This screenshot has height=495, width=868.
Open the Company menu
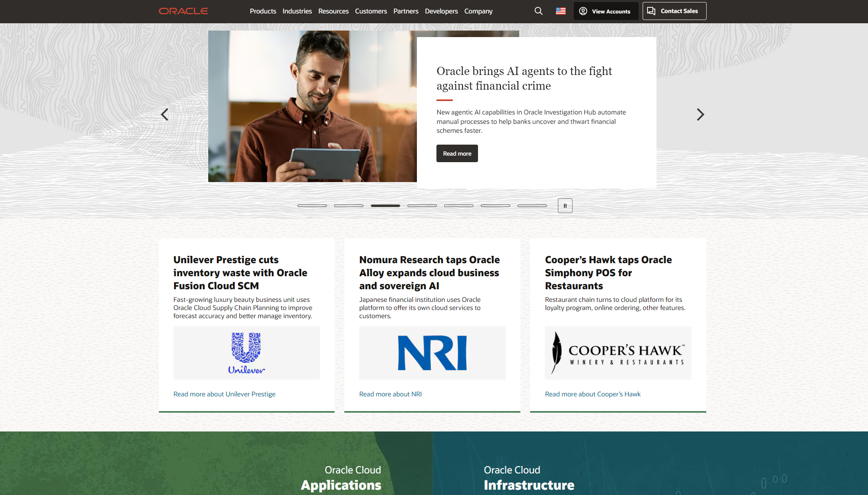click(478, 11)
